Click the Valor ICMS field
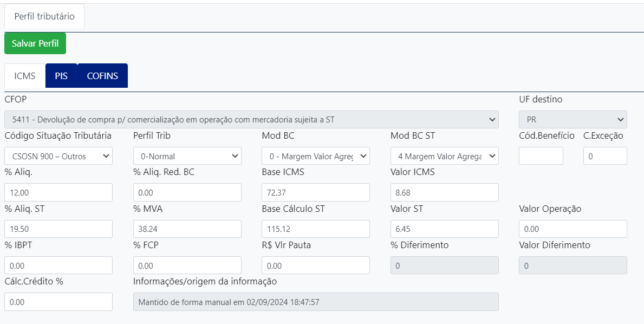The image size is (644, 324). 444,192
